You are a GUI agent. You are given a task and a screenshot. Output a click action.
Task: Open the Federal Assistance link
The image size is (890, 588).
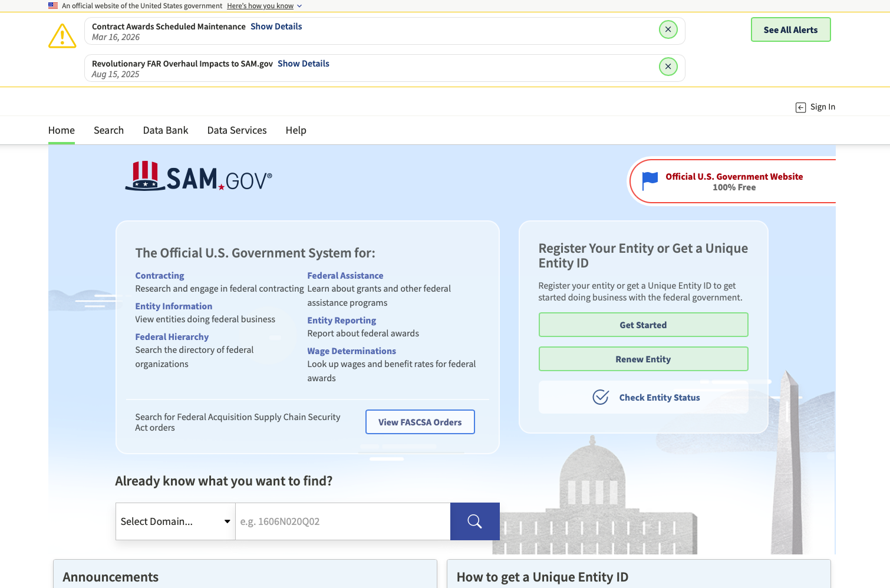click(x=345, y=275)
